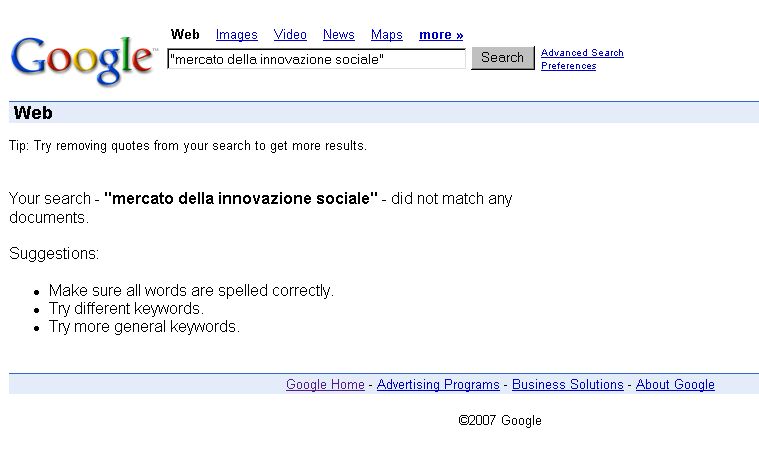This screenshot has width=759, height=463.
Task: Go to Google Home footer link
Action: (x=325, y=385)
